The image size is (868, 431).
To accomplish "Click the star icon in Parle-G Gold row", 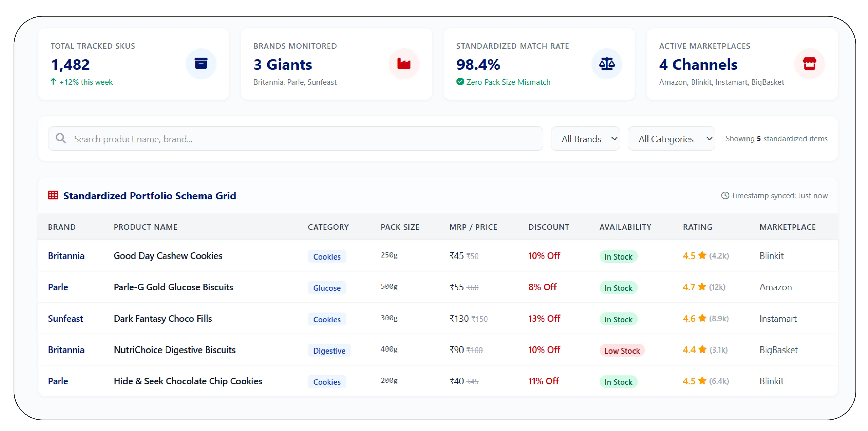I will click(702, 287).
